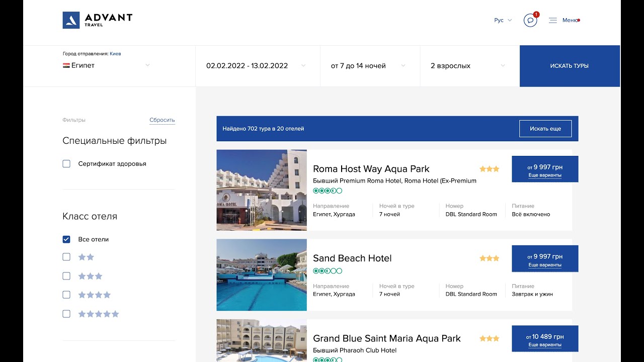Click the hamburger menu icon

click(x=552, y=20)
